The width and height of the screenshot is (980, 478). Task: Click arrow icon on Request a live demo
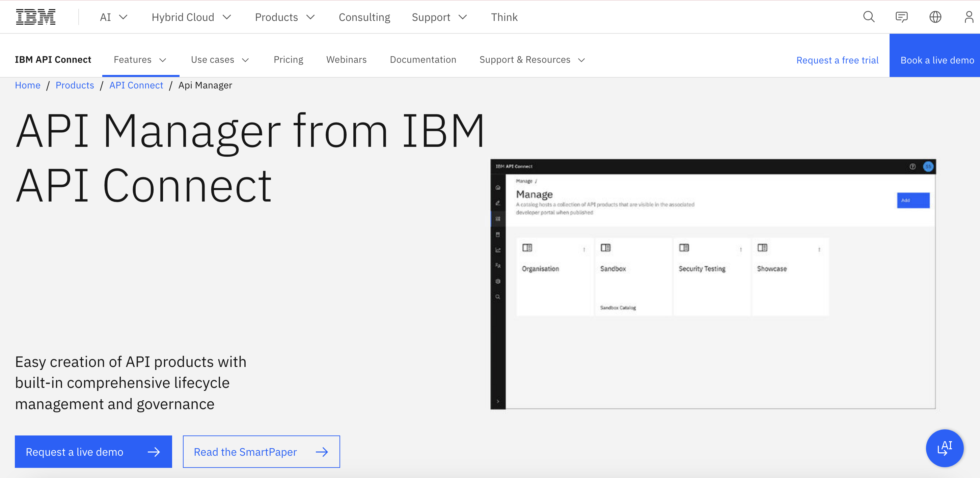pos(154,452)
